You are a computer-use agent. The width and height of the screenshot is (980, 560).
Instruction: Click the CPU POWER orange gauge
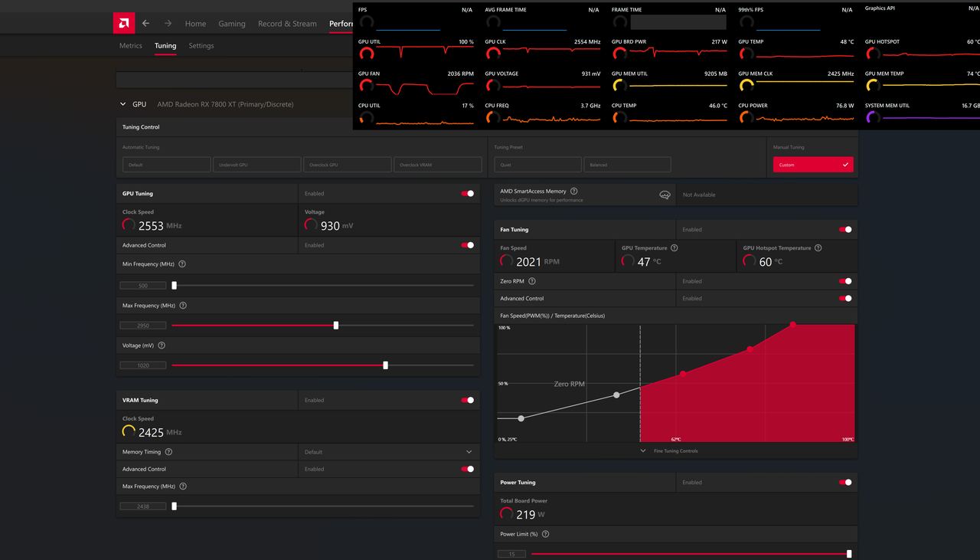click(746, 118)
